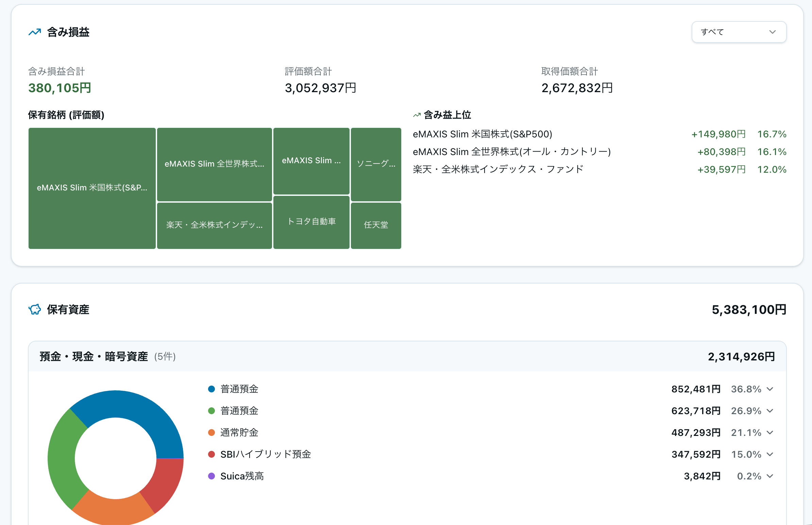Expand the 852,481円 普通預金 row chevron
This screenshot has width=812, height=525.
(x=770, y=389)
